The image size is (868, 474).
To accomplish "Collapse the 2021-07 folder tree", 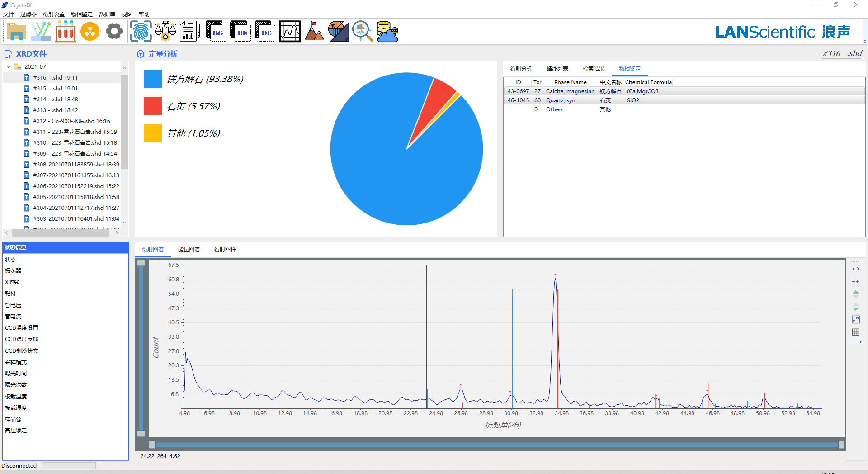I will tap(9, 66).
